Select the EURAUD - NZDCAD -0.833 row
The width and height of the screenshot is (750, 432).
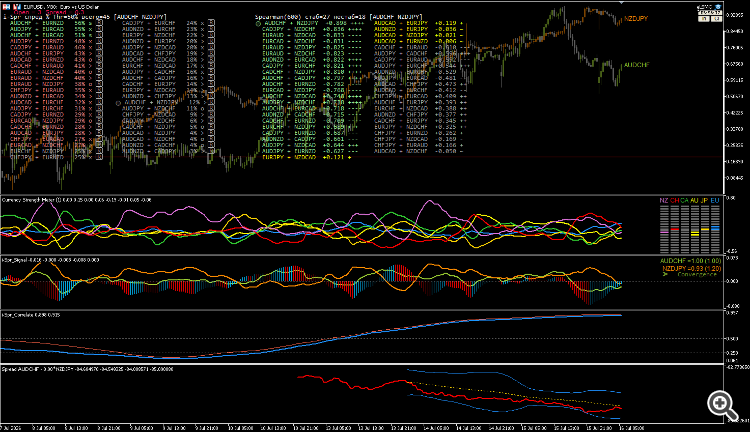(311, 35)
